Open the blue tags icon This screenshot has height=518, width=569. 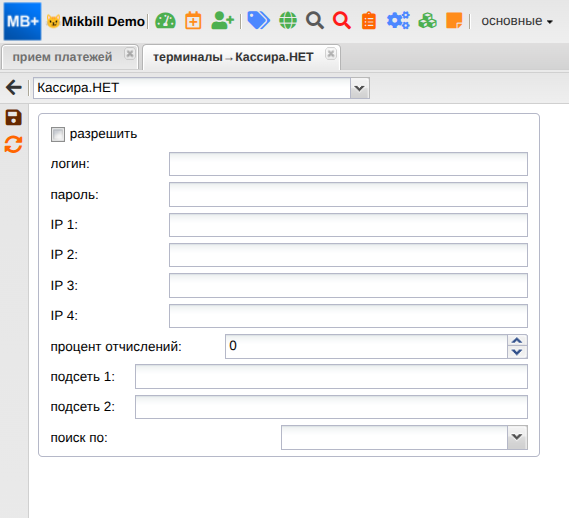[258, 20]
